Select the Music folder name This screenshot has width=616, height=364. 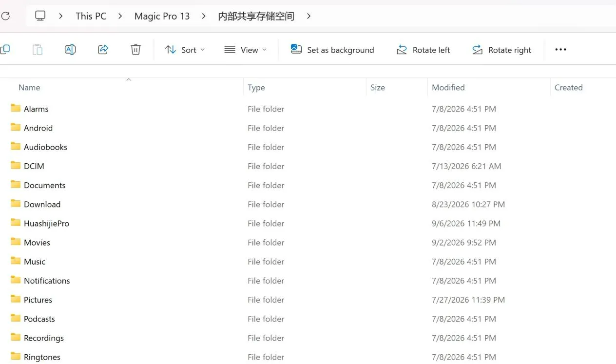click(x=35, y=262)
